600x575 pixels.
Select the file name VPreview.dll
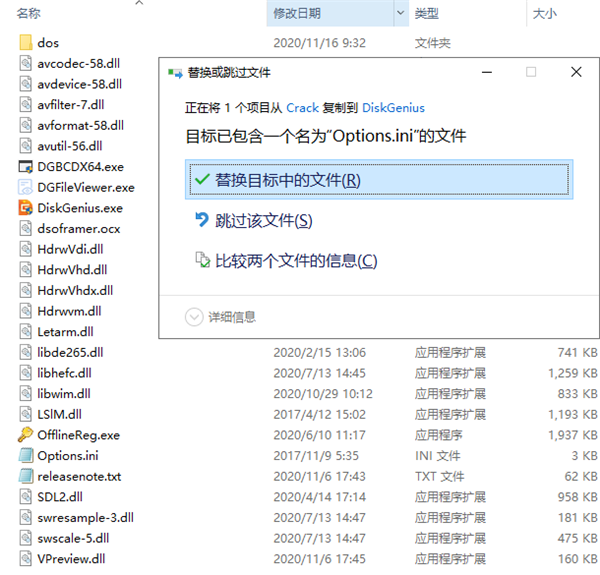(71, 559)
